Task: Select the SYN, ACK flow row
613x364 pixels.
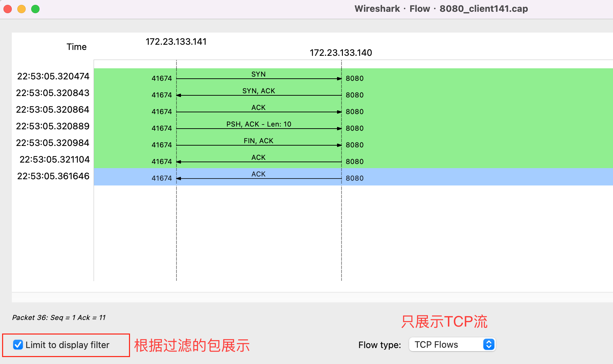Action: click(353, 93)
